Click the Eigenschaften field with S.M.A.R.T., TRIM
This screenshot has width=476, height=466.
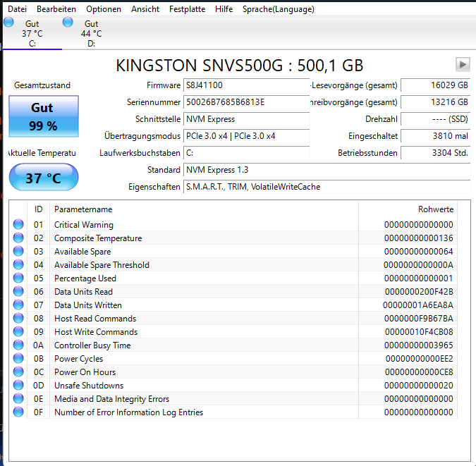[x=327, y=187]
